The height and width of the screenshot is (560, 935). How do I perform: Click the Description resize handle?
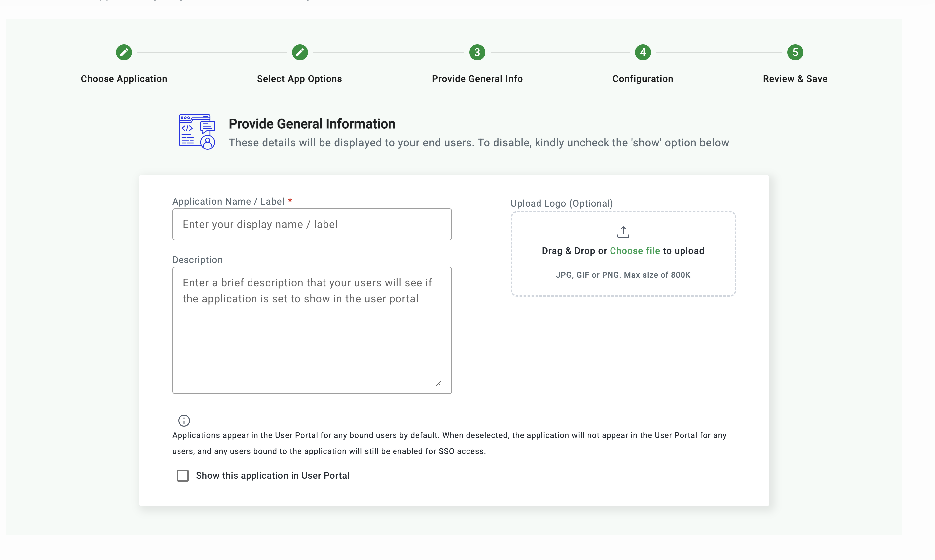(438, 384)
